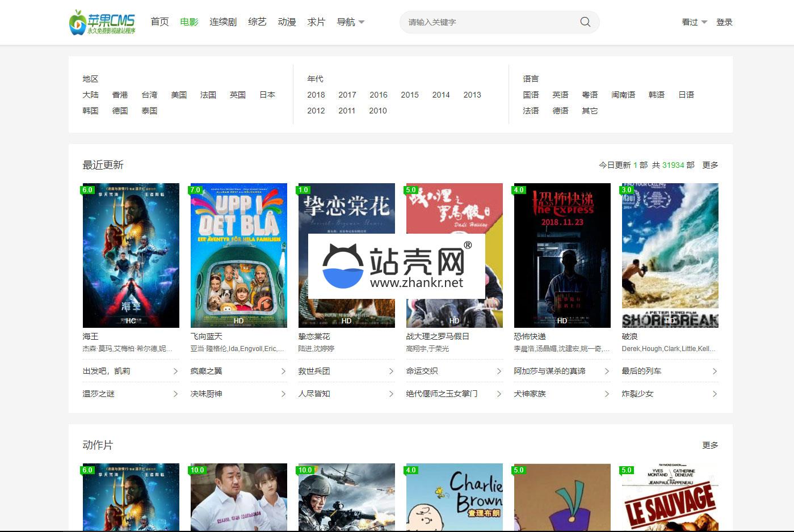Open the 飞向蓝天 movie poster
Viewport: 794px width, 532px height.
(x=239, y=255)
